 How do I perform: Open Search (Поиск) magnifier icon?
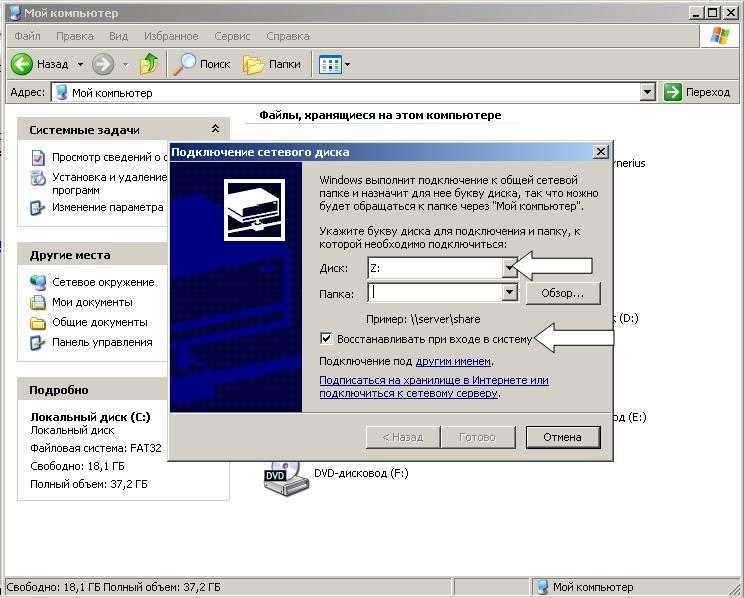184,64
